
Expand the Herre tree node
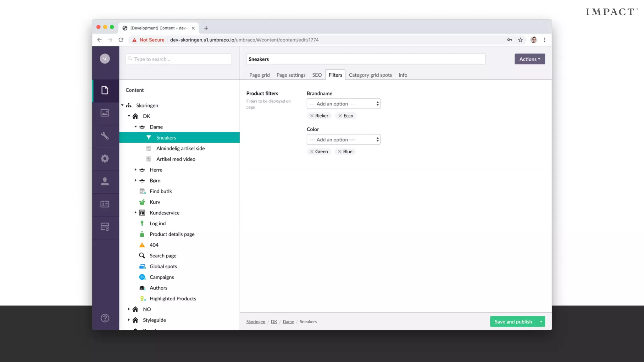coord(136,170)
